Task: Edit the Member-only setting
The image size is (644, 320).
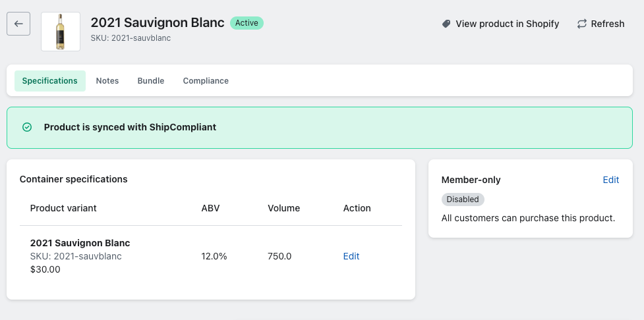Action: pos(611,180)
